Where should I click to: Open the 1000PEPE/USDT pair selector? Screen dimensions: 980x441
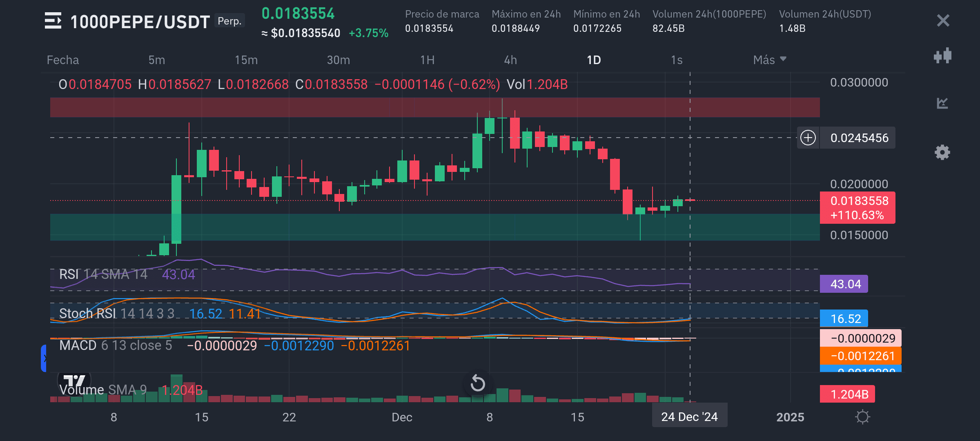point(140,22)
